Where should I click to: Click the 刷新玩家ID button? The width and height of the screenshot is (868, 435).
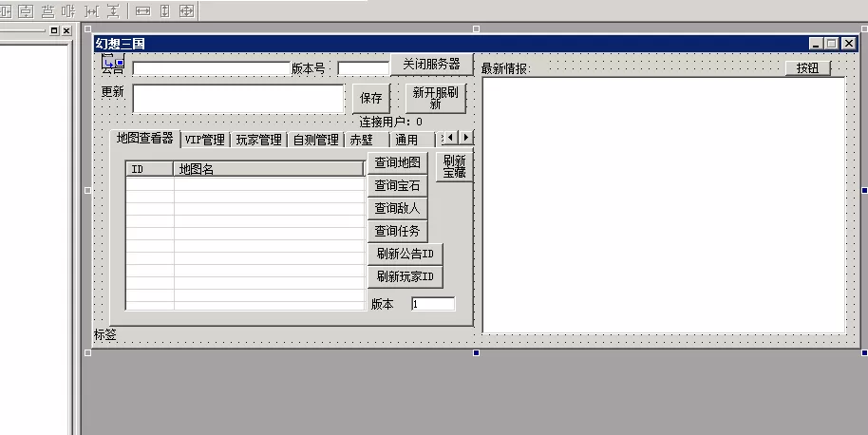pos(406,276)
